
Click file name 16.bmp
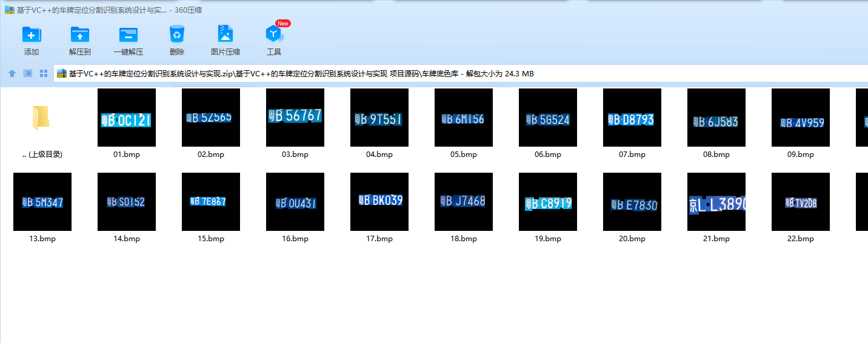[x=295, y=239]
